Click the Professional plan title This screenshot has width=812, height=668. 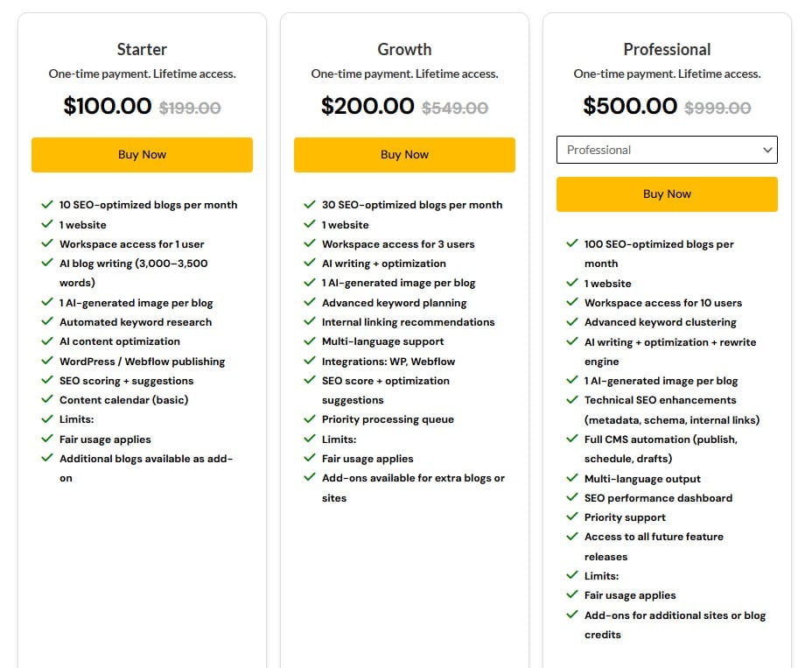point(667,49)
